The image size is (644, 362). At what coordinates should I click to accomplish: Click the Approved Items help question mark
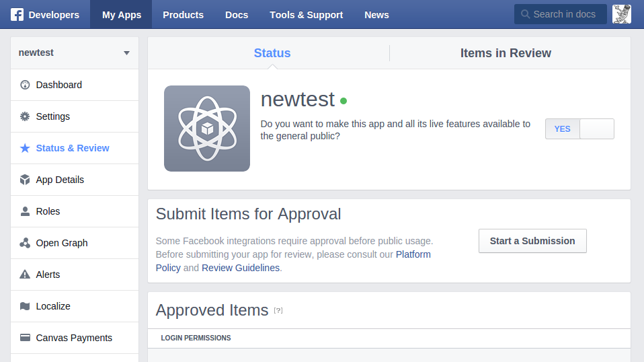(x=278, y=311)
